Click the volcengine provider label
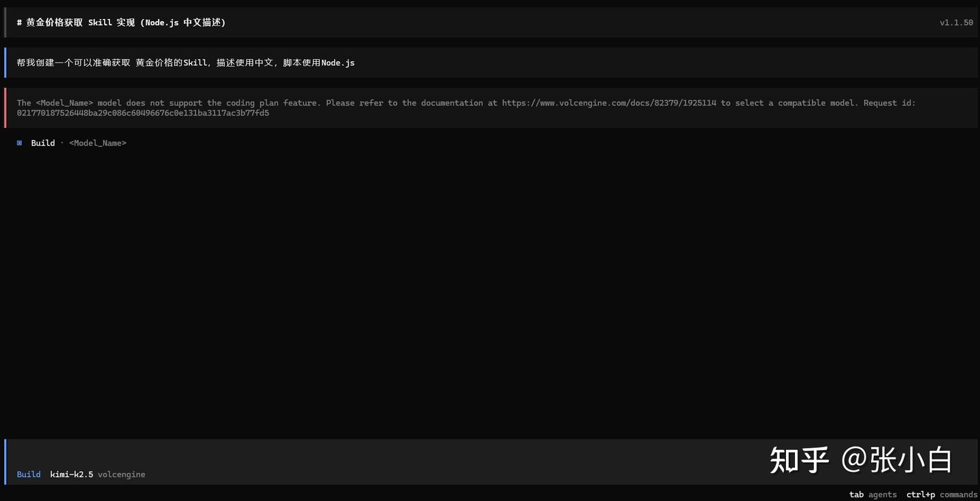The width and height of the screenshot is (980, 501). click(x=121, y=474)
